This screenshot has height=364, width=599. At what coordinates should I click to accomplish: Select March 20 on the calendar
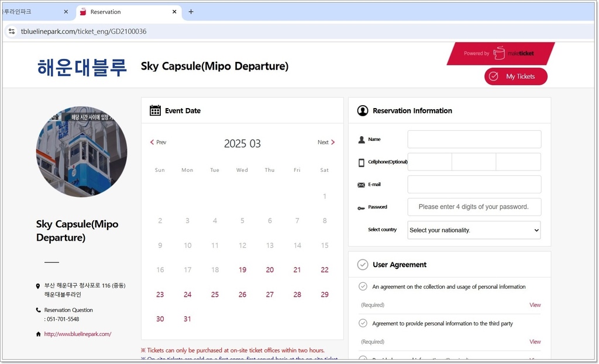(270, 270)
